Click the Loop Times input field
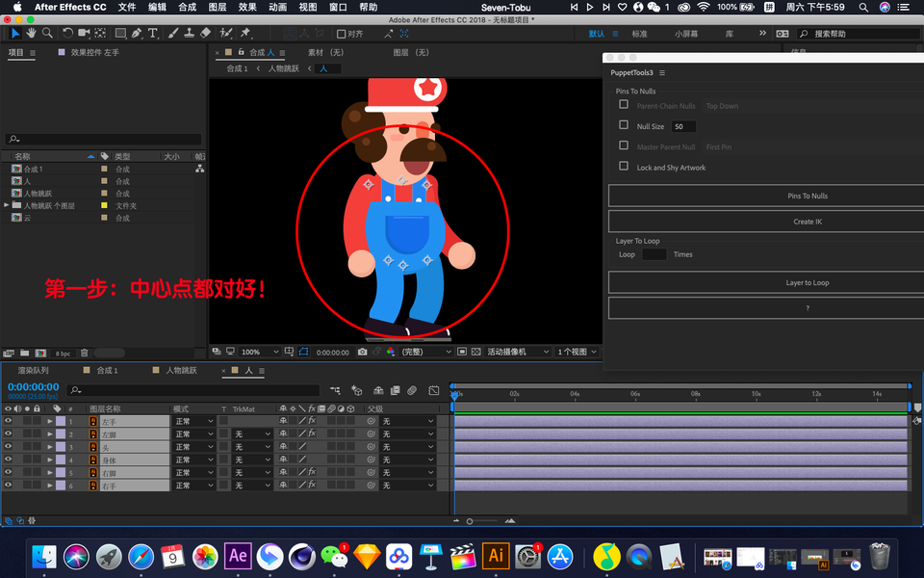The height and width of the screenshot is (578, 924). click(654, 254)
